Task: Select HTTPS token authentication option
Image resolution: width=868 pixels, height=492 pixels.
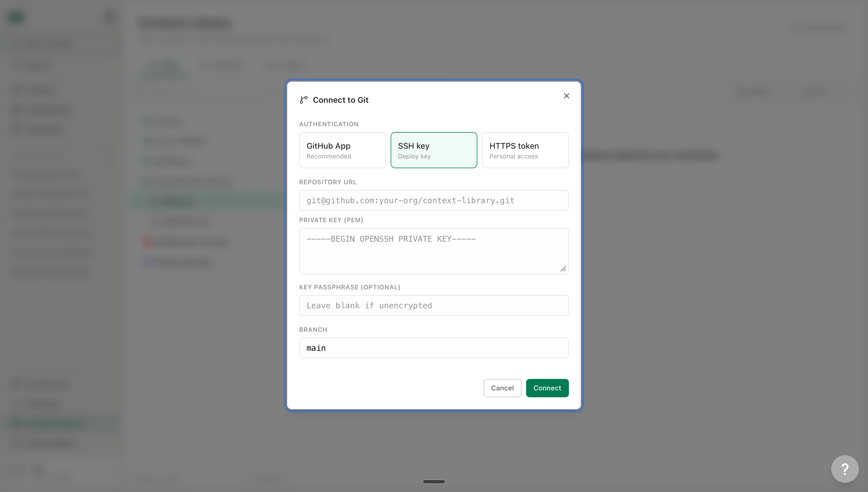Action: pos(525,150)
